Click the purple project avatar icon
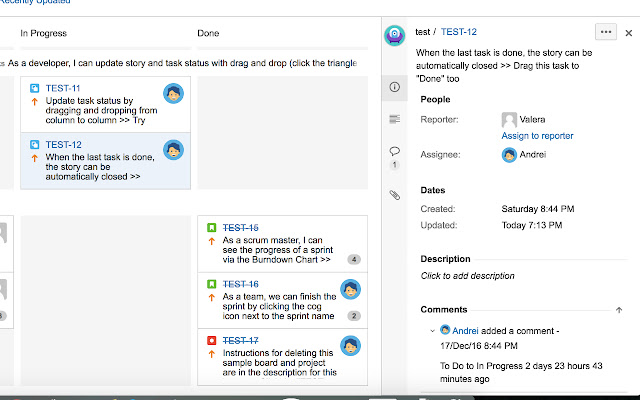 [396, 34]
